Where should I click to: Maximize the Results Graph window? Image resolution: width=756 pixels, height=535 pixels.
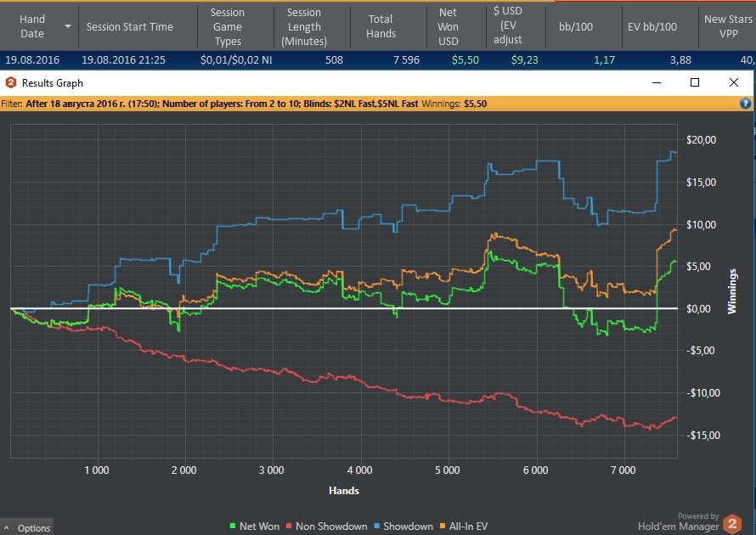coord(695,82)
